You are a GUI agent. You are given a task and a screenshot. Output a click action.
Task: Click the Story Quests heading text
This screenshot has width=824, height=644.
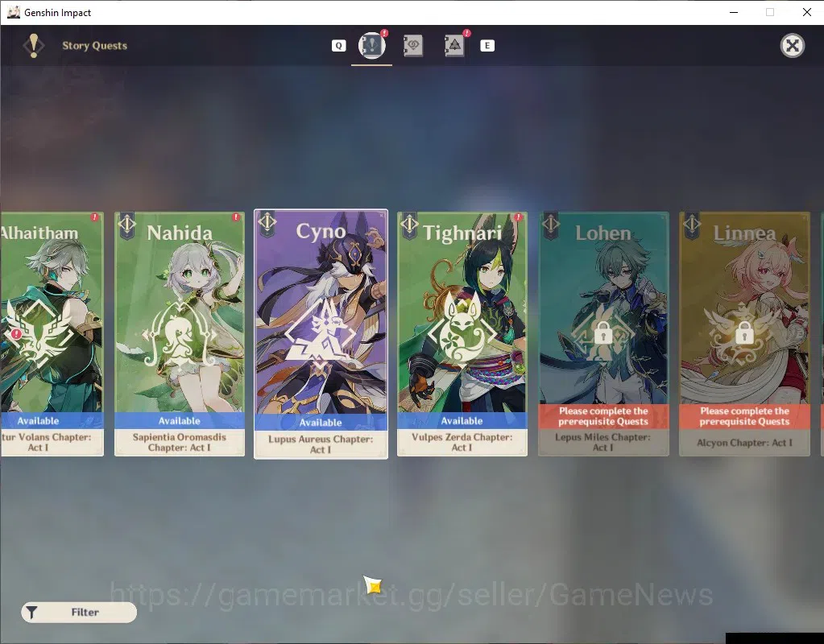[x=94, y=46]
